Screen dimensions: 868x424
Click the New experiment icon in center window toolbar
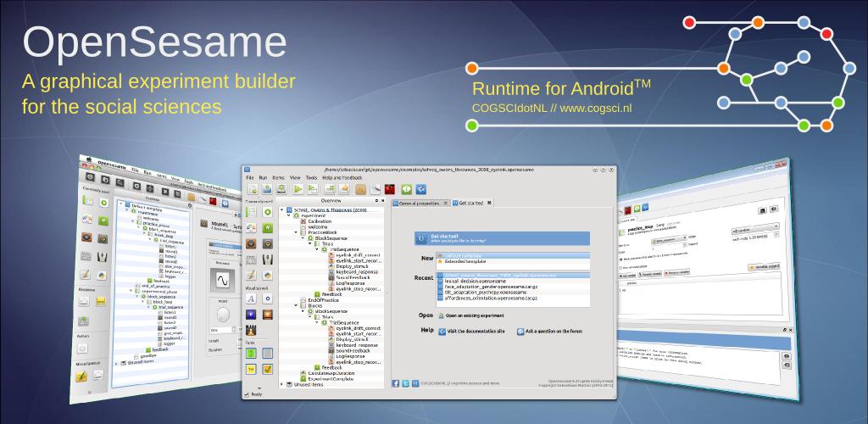[253, 189]
